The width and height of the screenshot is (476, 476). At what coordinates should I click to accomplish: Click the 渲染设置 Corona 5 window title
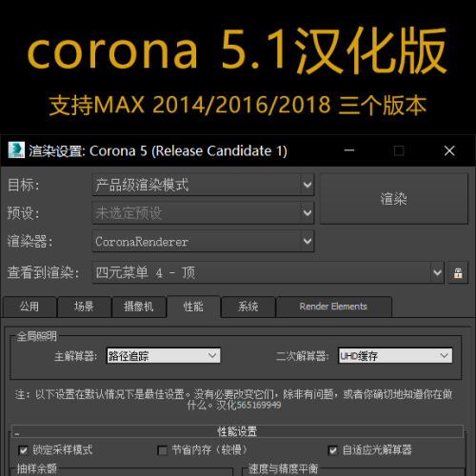click(x=158, y=151)
